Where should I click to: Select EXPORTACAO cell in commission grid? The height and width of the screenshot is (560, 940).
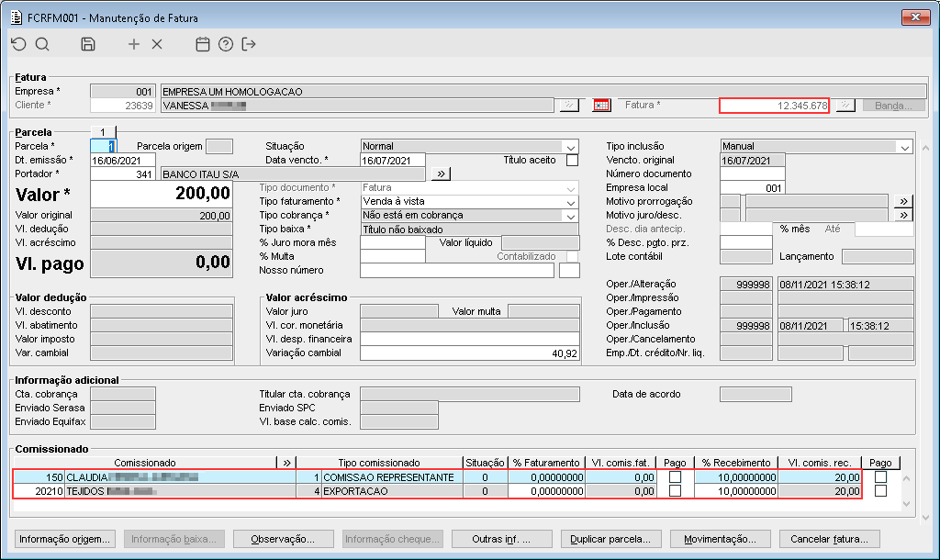(392, 491)
